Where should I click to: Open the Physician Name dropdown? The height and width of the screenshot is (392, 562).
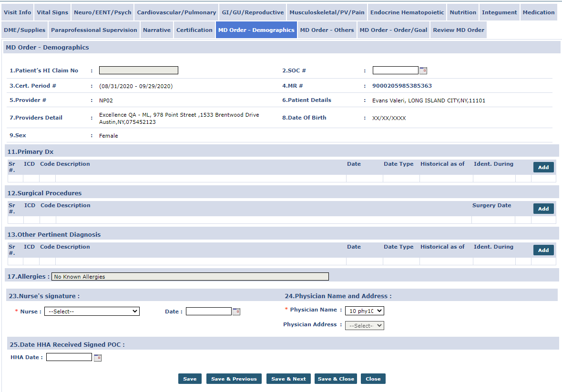click(x=364, y=311)
